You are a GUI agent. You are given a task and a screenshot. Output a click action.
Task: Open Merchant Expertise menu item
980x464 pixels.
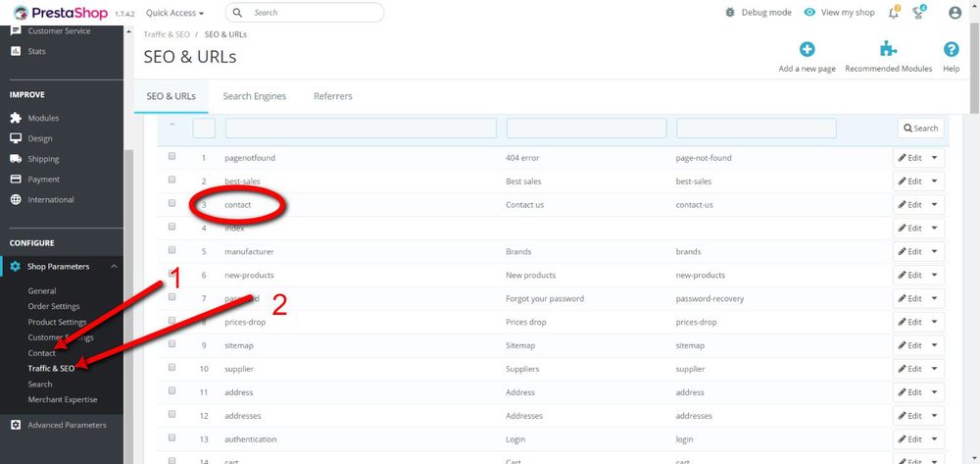tap(63, 399)
